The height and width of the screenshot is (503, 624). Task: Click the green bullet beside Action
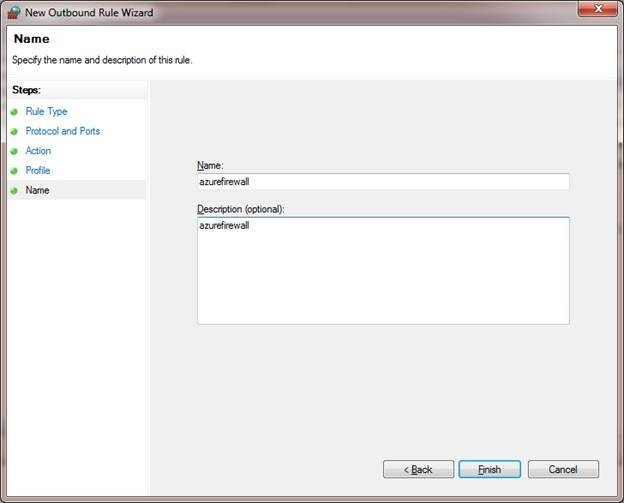point(14,151)
